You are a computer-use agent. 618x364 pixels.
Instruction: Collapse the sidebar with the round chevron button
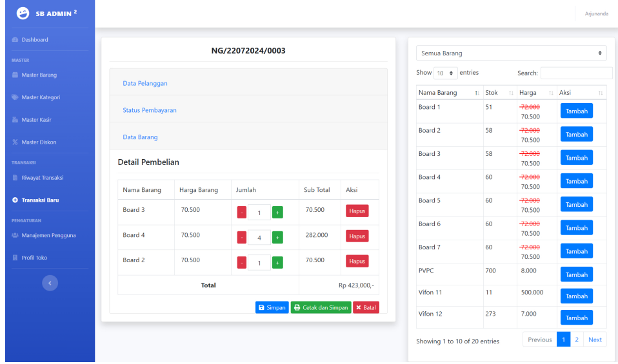(x=50, y=282)
